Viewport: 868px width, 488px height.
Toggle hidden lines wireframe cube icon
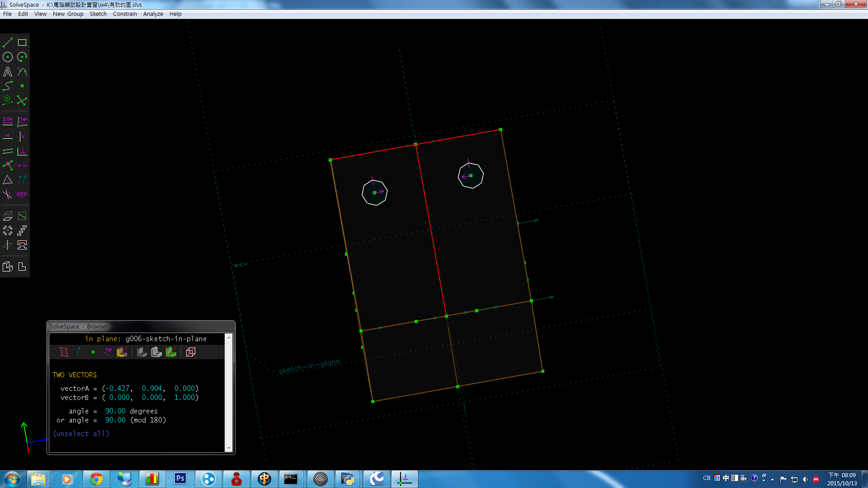(x=191, y=352)
